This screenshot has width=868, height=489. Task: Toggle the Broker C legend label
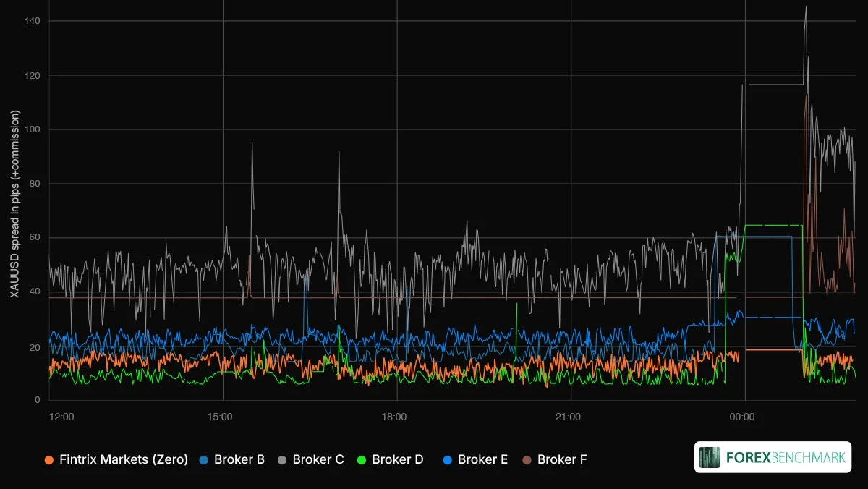(318, 459)
